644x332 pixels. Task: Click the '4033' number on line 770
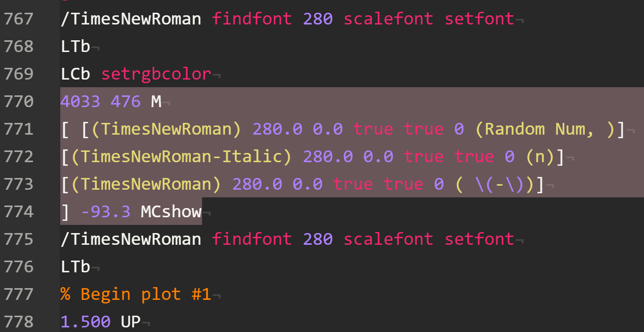80,101
